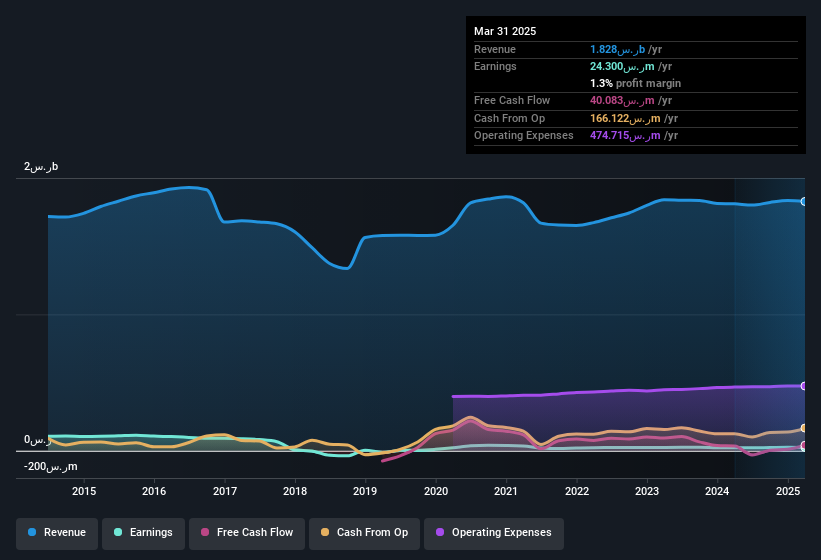
Task: Click the 2023 x-axis label
Action: [647, 491]
